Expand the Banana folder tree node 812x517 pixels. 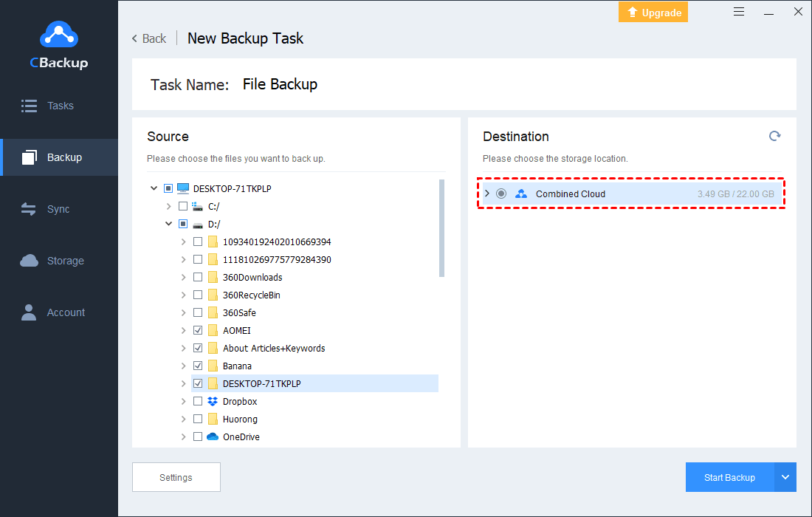point(183,366)
